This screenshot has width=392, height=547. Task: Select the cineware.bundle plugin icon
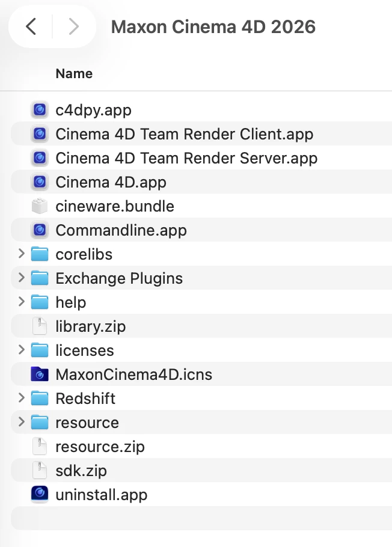pyautogui.click(x=40, y=206)
